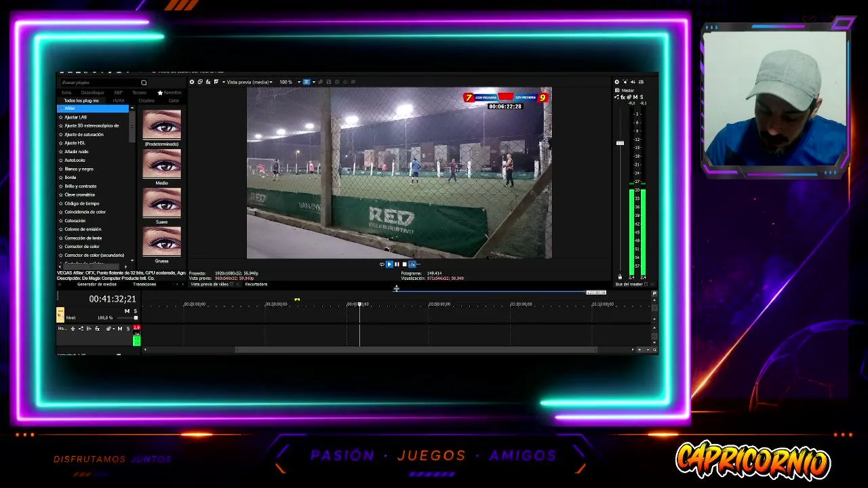
Task: Click the yellow marker on the timeline ruler
Action: tap(297, 300)
